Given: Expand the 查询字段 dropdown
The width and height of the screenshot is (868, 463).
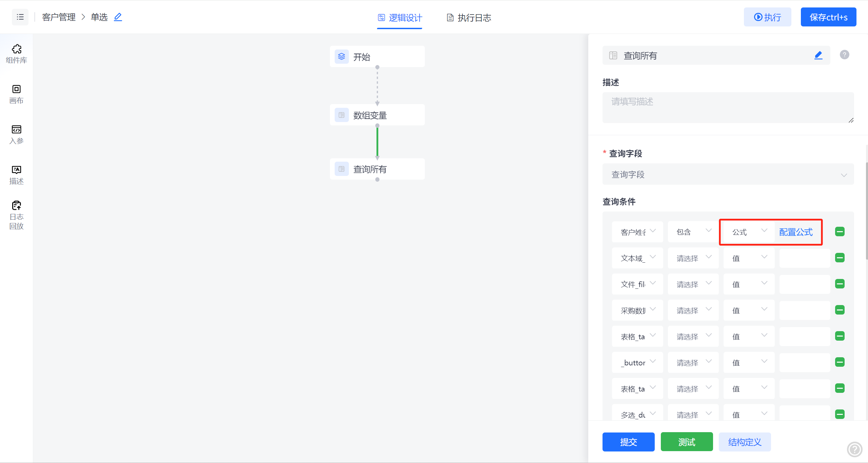Looking at the screenshot, I should click(x=728, y=175).
